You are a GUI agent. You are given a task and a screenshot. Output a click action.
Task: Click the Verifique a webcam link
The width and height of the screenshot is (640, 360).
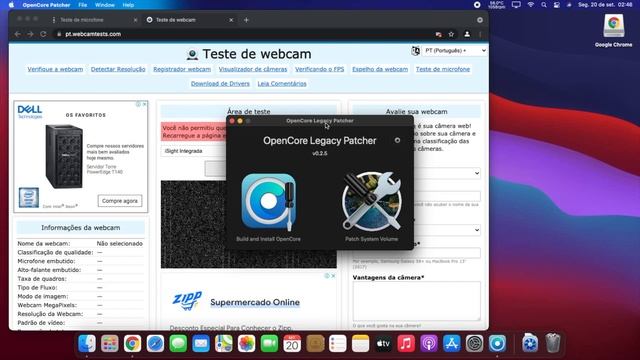[x=55, y=69]
